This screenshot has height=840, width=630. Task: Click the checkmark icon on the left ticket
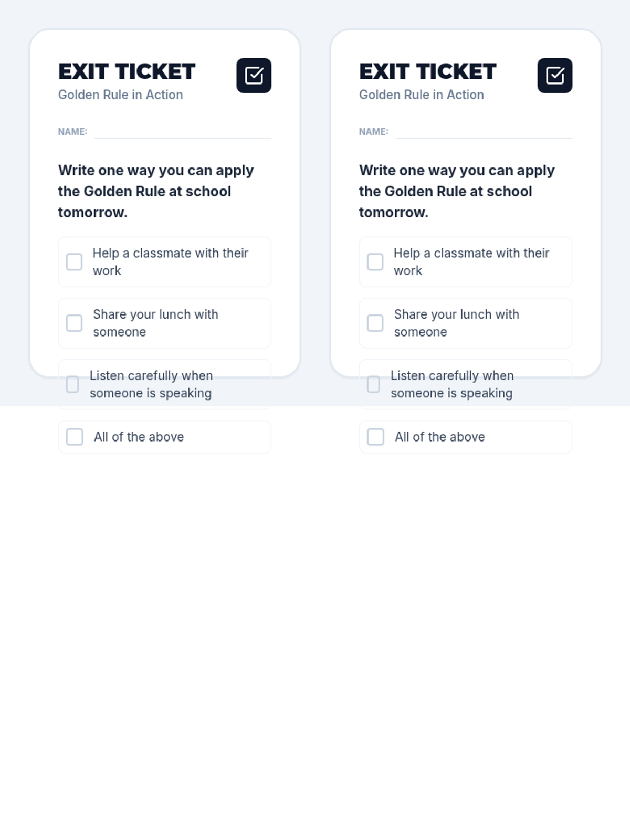point(254,76)
